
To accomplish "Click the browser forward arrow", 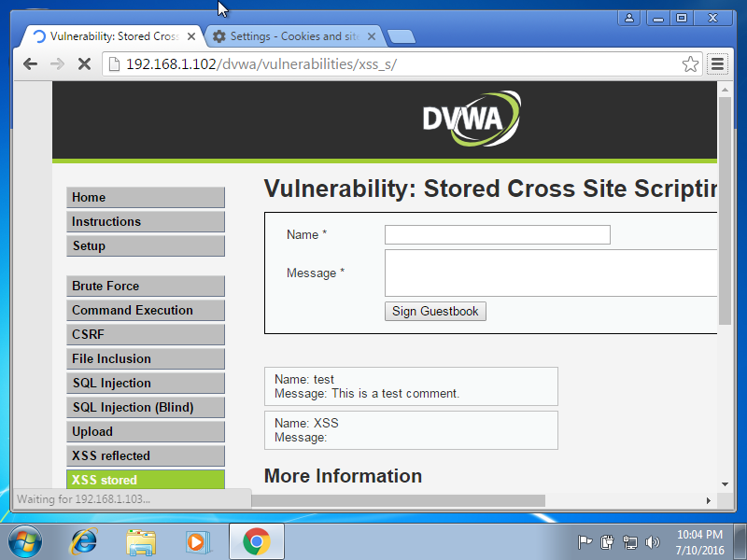I will pos(57,63).
